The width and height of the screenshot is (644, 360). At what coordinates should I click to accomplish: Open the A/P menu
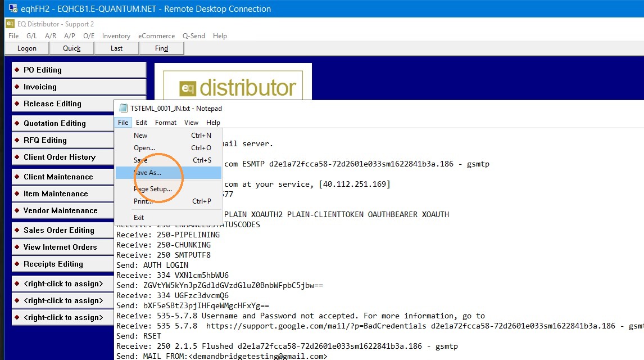[x=70, y=36]
